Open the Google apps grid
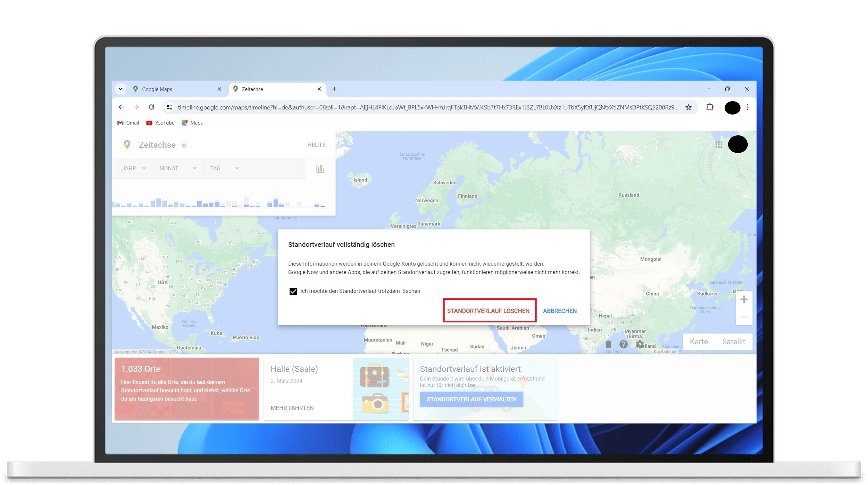 click(x=719, y=145)
